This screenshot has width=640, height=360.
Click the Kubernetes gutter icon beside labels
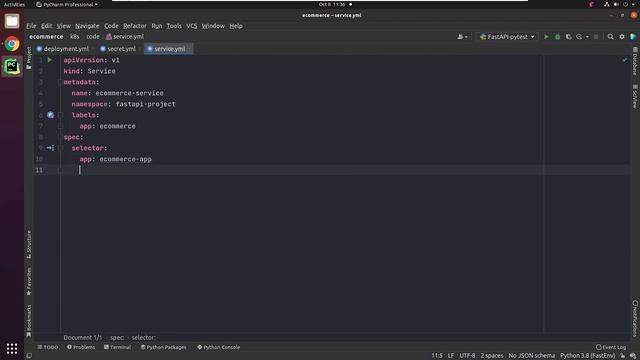[x=50, y=115]
